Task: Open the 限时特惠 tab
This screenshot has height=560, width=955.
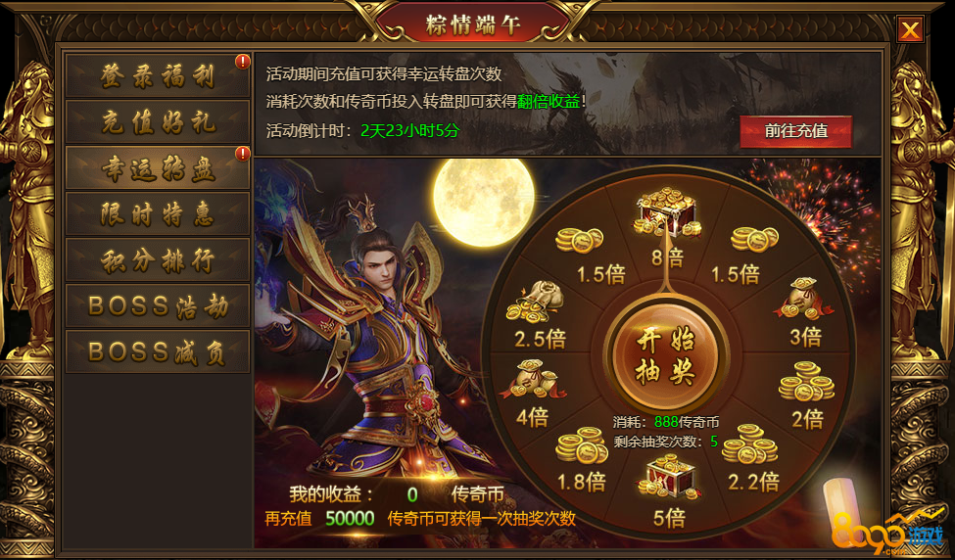Action: (158, 214)
